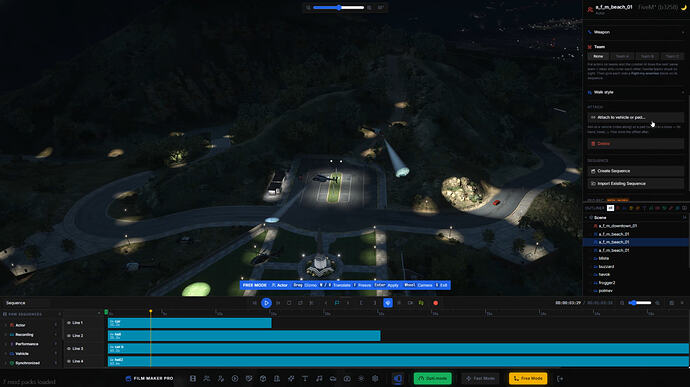
Task: Select the All filter in outliner
Action: (610, 208)
